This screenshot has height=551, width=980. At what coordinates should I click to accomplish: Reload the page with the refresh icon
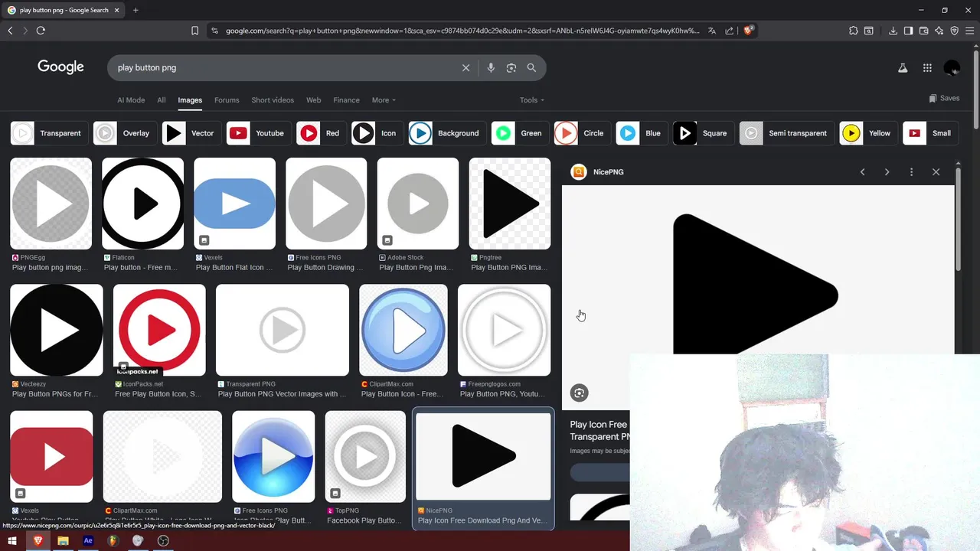click(x=41, y=31)
